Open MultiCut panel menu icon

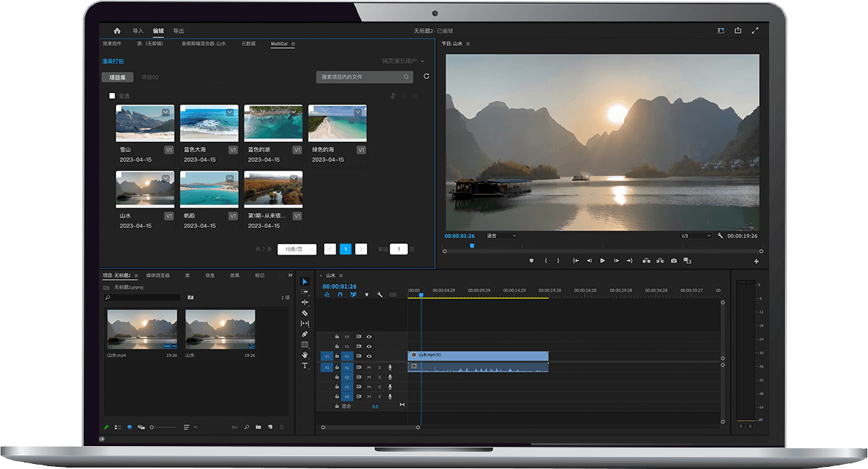[293, 44]
